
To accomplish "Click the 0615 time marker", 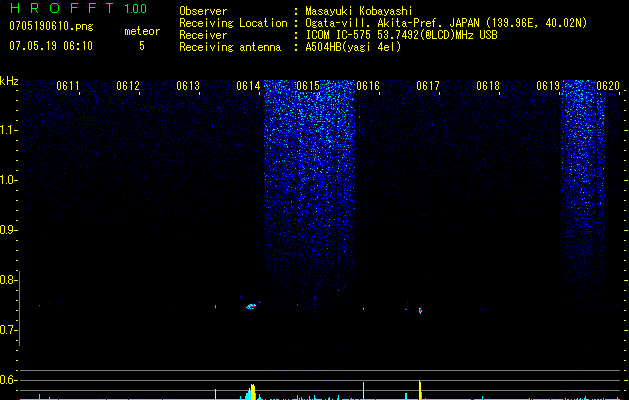I will [x=308, y=86].
